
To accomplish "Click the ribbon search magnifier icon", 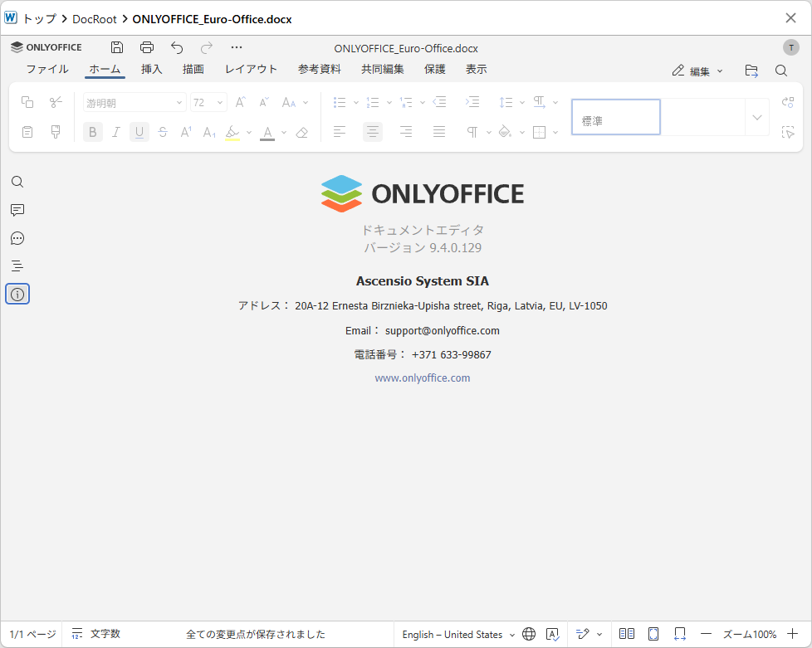I will (781, 71).
